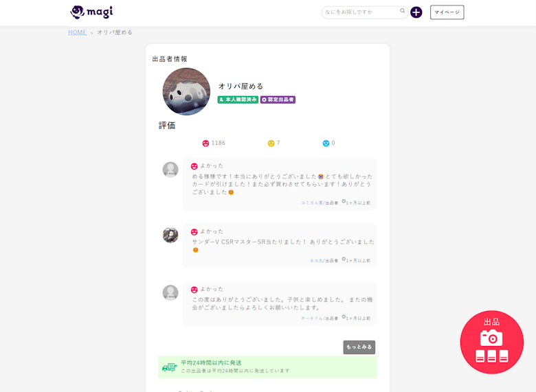This screenshot has height=392, width=536.
Task: Click the この度はありがとうございました review text
Action: pyautogui.click(x=282, y=303)
